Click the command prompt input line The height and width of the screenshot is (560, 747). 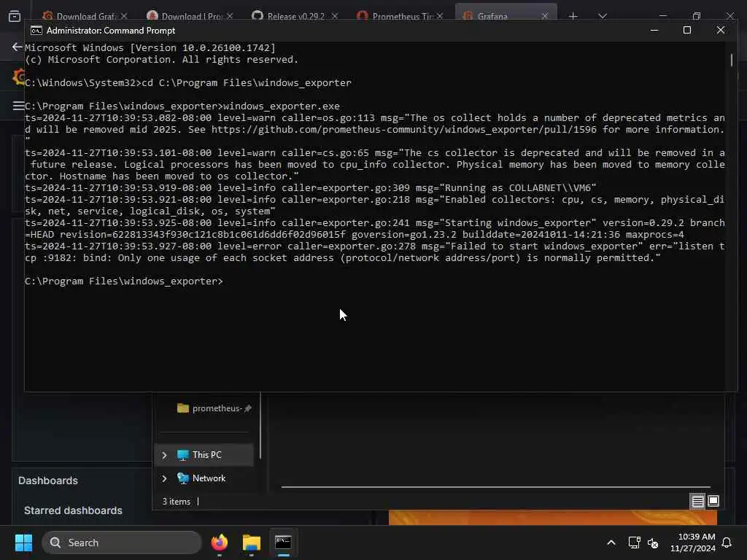click(124, 281)
